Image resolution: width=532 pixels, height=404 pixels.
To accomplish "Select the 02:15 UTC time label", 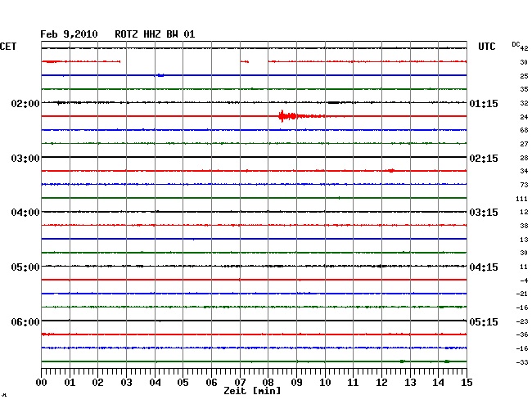I will 484,159.
